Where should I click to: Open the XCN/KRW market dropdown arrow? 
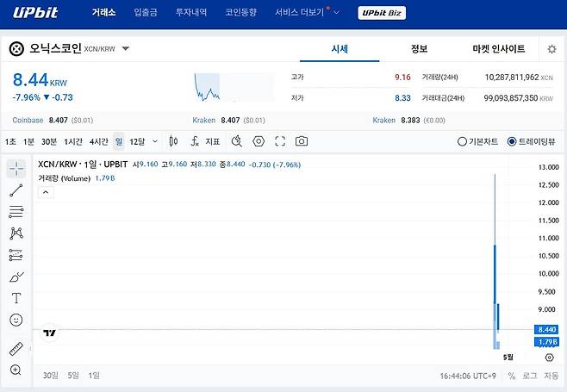[x=126, y=48]
